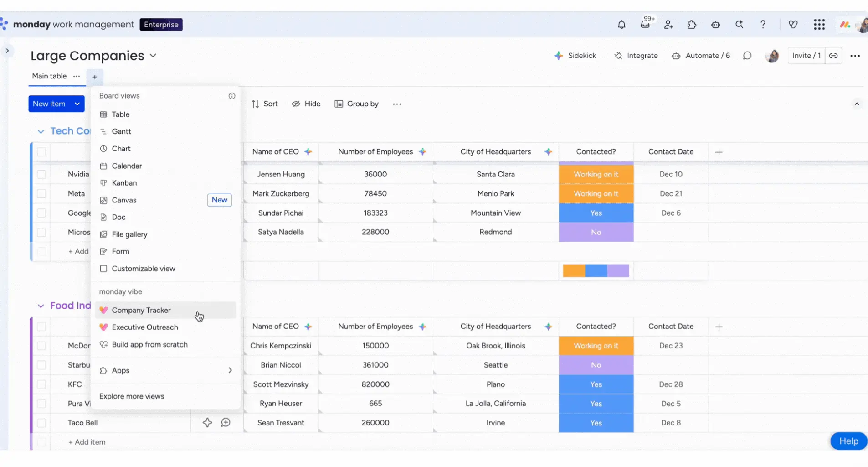Open Sort options
868x467 pixels.
tap(264, 104)
